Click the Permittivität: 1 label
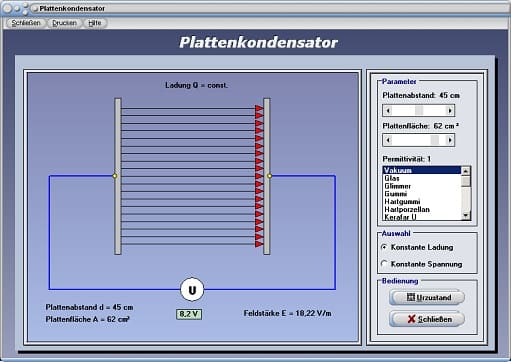511x362 pixels. coord(407,159)
